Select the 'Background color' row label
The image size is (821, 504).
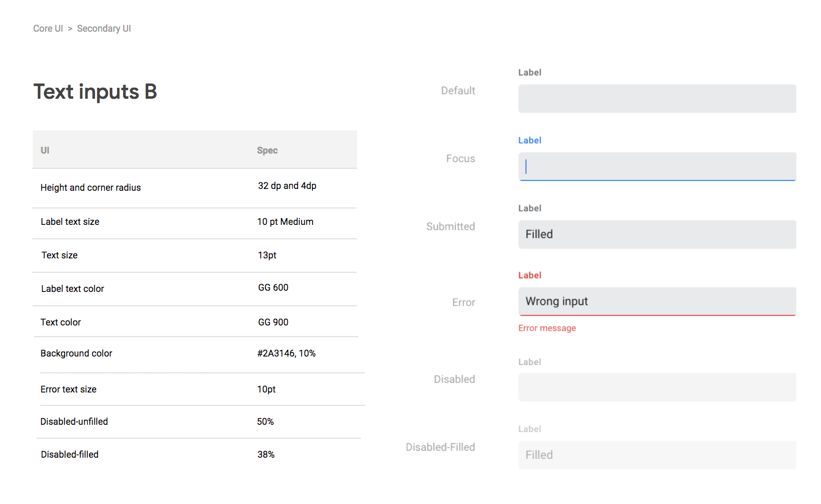(x=76, y=353)
